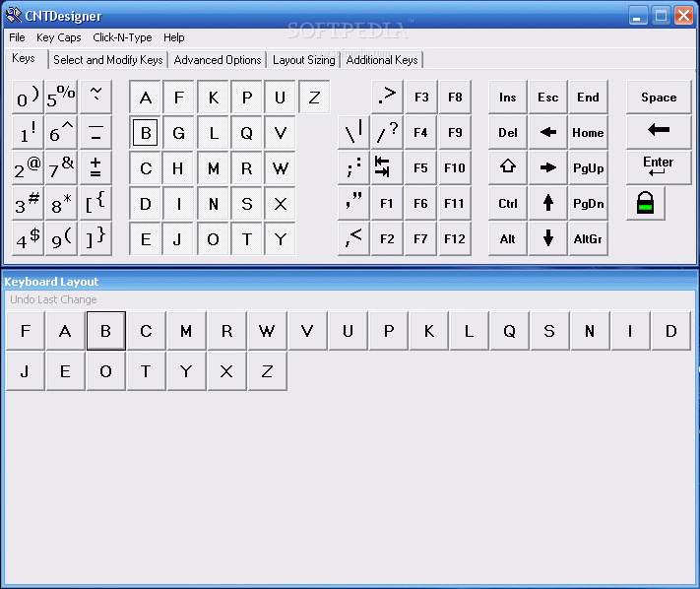Select the right bracket and brace key
Image resolution: width=700 pixels, height=589 pixels.
pyautogui.click(x=95, y=238)
